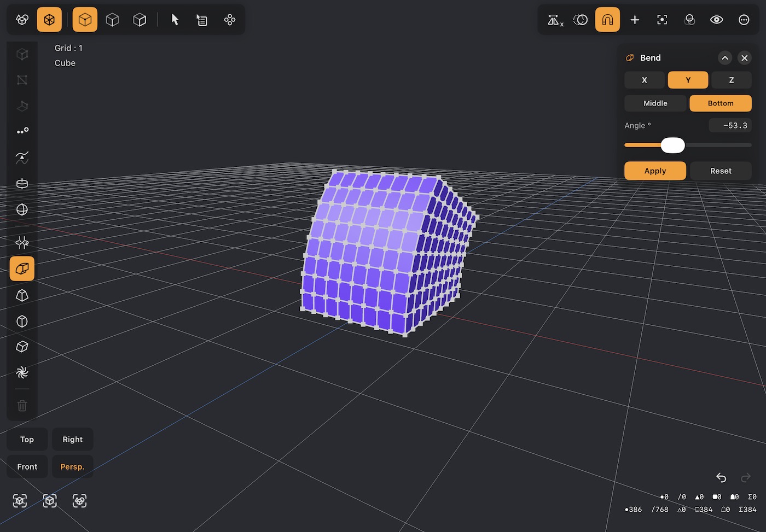Click the Angle value field -53.3
Viewport: 766px width, 532px height.
[x=730, y=126]
